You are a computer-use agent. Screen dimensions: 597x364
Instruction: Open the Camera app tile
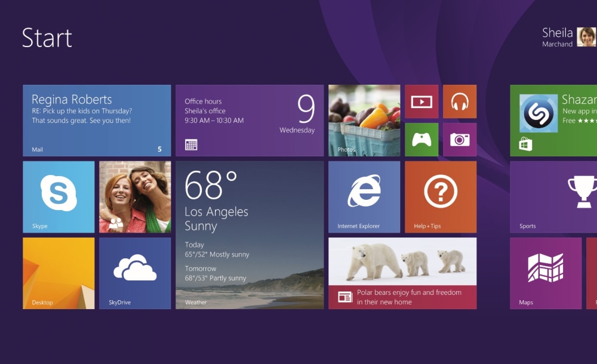(460, 140)
